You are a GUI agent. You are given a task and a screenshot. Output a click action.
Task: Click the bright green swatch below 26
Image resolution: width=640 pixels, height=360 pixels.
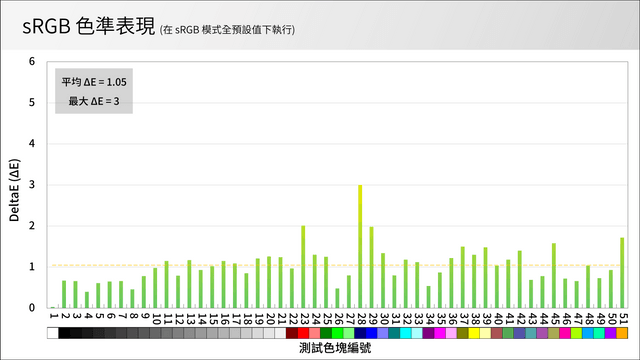[x=337, y=333]
